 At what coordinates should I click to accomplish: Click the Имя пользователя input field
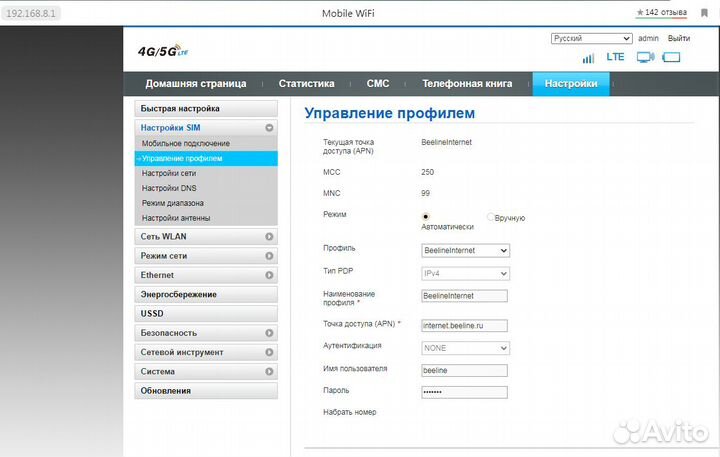point(464,371)
